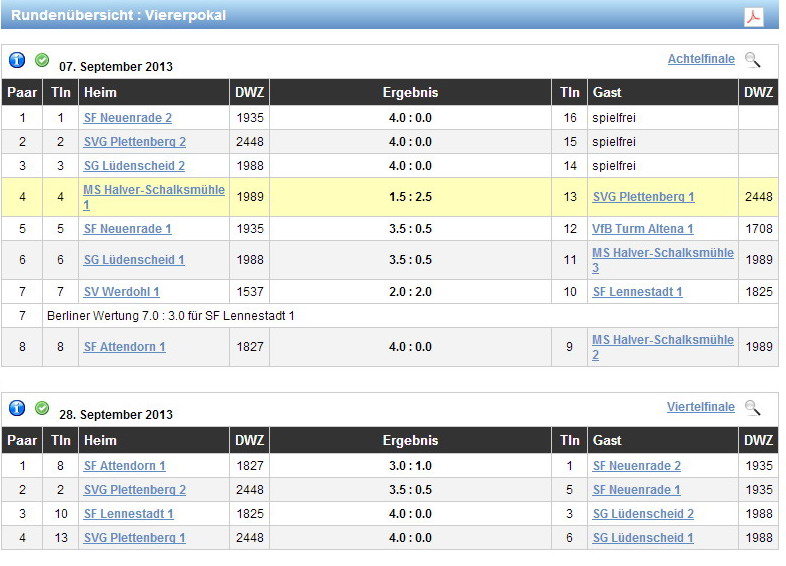The height and width of the screenshot is (566, 786).
Task: Click magnifier icon next to Viertelfinale
Action: (x=753, y=408)
